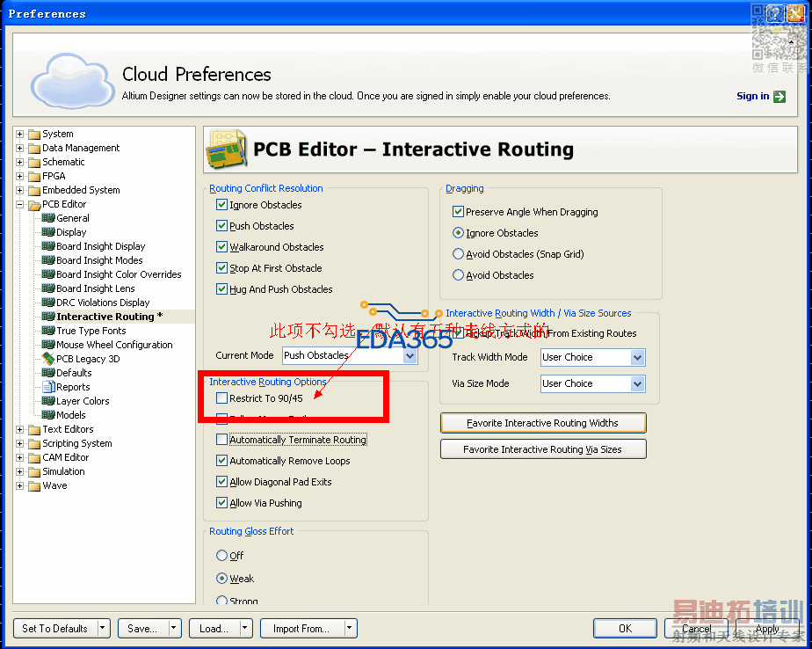Click the Schematic folder icon
This screenshot has width=812, height=649.
coord(34,162)
